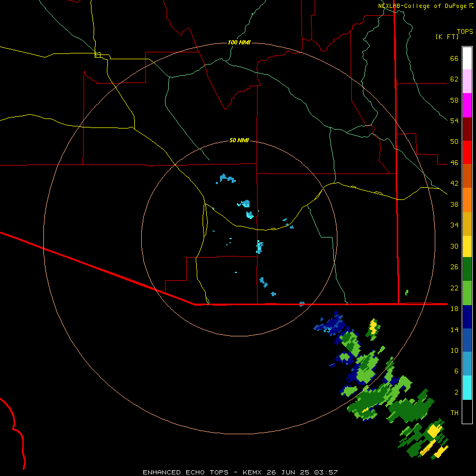Viewport: 476px width, 476px height.
Task: Click the dark orange swatch near 42
Action: point(467,176)
